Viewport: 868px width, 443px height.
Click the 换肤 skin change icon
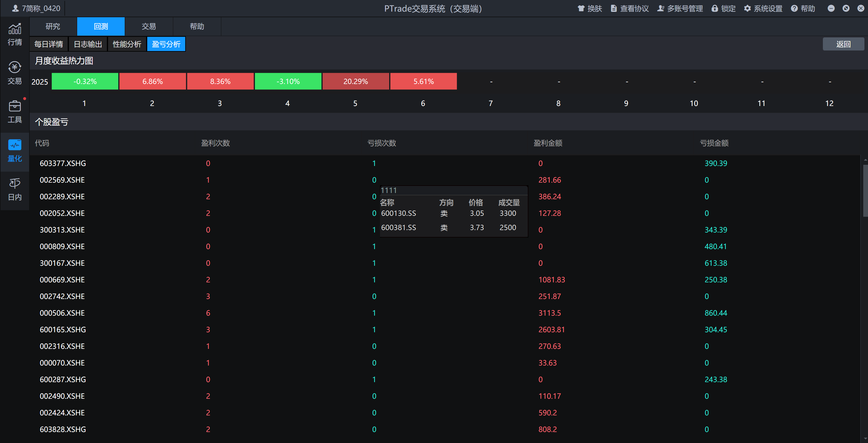pos(581,8)
